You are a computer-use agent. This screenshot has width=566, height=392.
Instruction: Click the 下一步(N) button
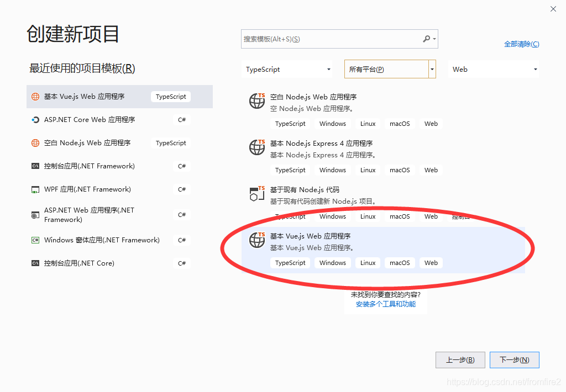point(513,359)
